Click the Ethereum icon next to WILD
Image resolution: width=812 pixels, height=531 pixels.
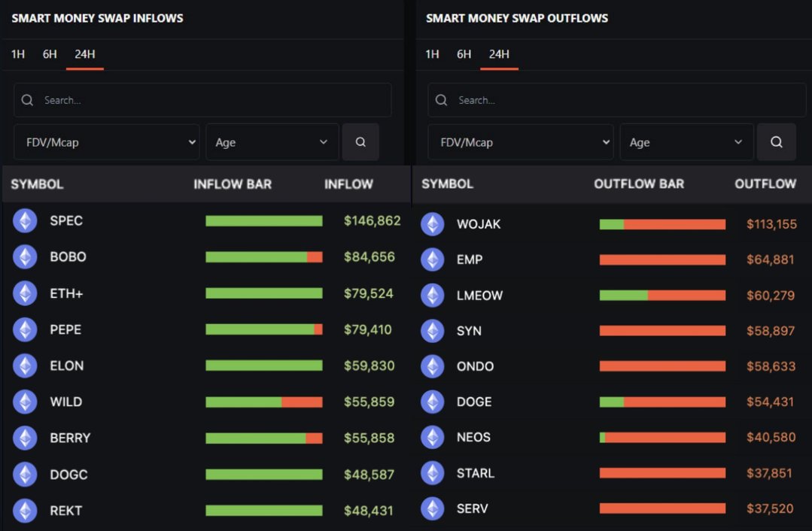(x=25, y=402)
